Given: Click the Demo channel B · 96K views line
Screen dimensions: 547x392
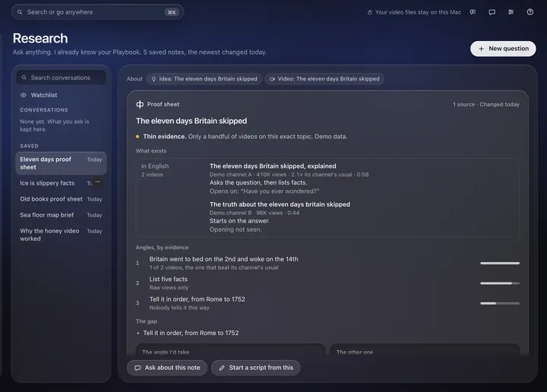Looking at the screenshot, I should tap(255, 213).
